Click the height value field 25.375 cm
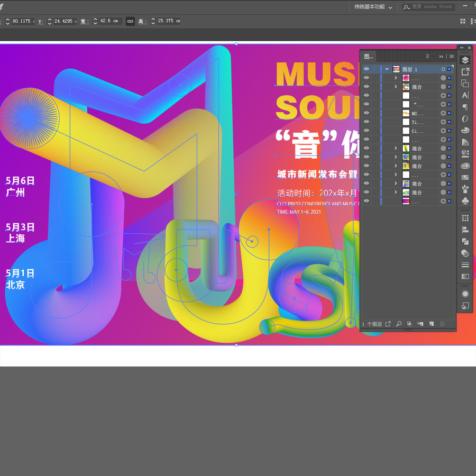 coord(169,21)
